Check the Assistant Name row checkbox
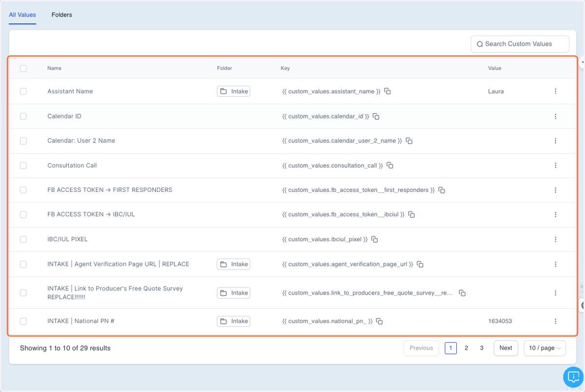 point(23,91)
